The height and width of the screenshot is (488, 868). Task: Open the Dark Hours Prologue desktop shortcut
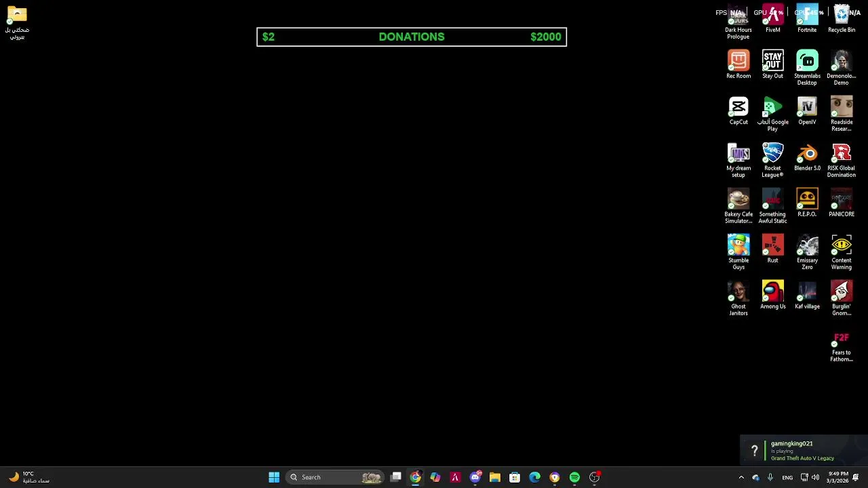[738, 22]
